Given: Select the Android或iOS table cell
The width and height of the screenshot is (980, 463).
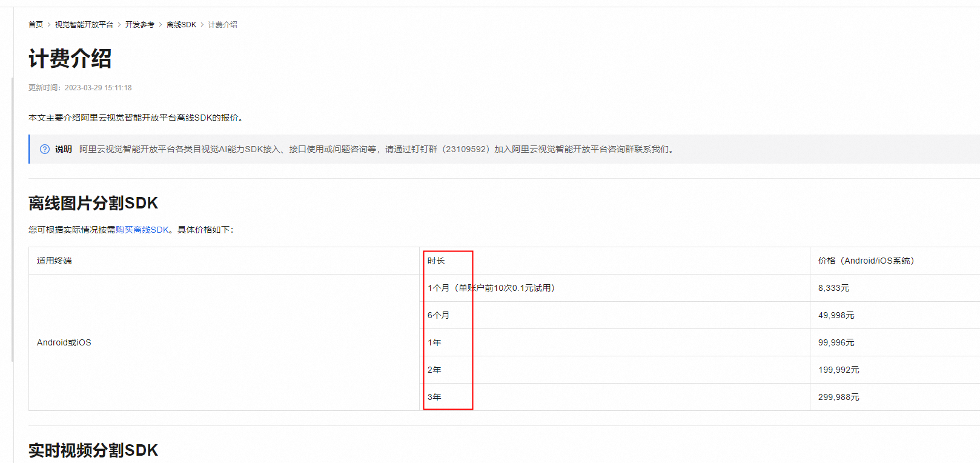Looking at the screenshot, I should [224, 342].
